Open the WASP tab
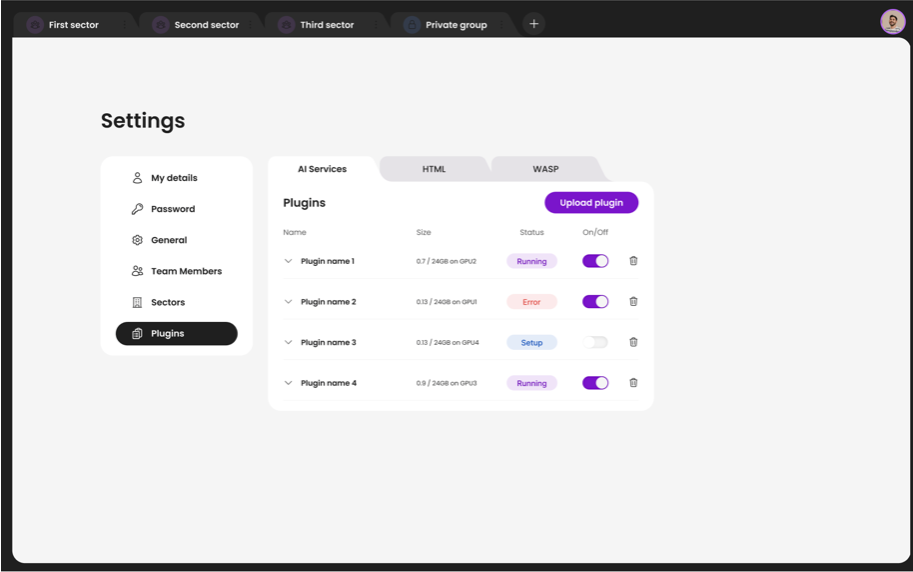 [x=545, y=169]
